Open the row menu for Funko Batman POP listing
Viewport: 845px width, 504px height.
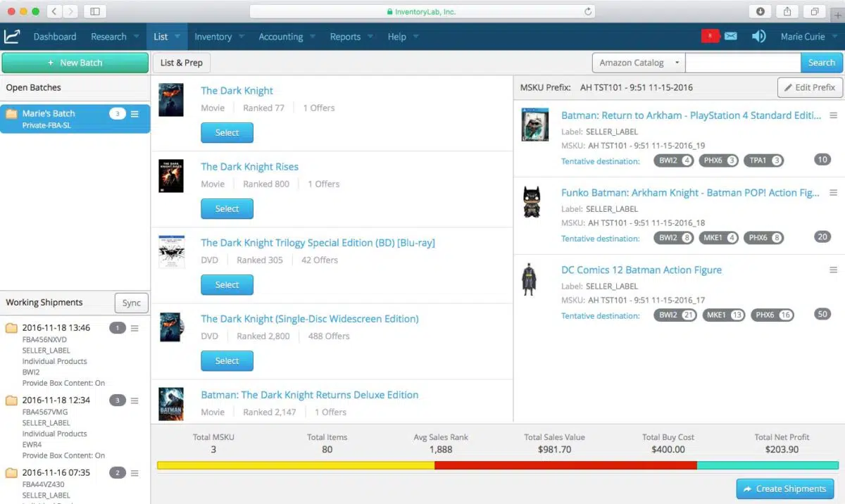(x=834, y=192)
